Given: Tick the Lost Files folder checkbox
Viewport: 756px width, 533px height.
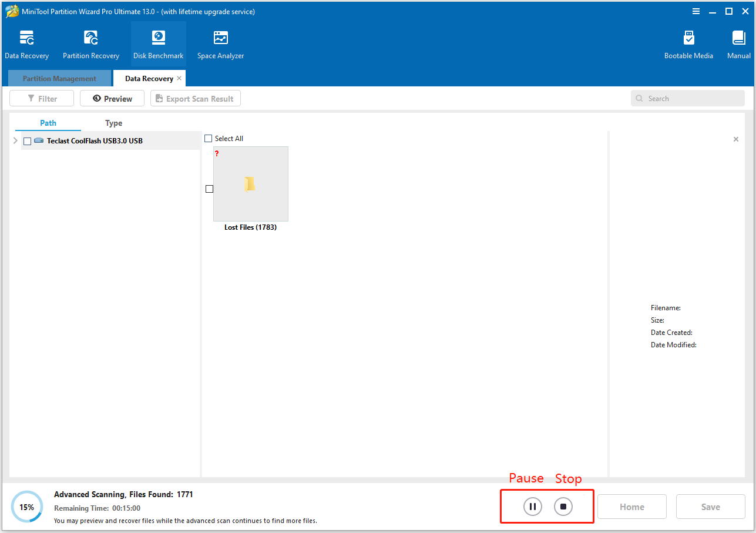Looking at the screenshot, I should pos(209,189).
